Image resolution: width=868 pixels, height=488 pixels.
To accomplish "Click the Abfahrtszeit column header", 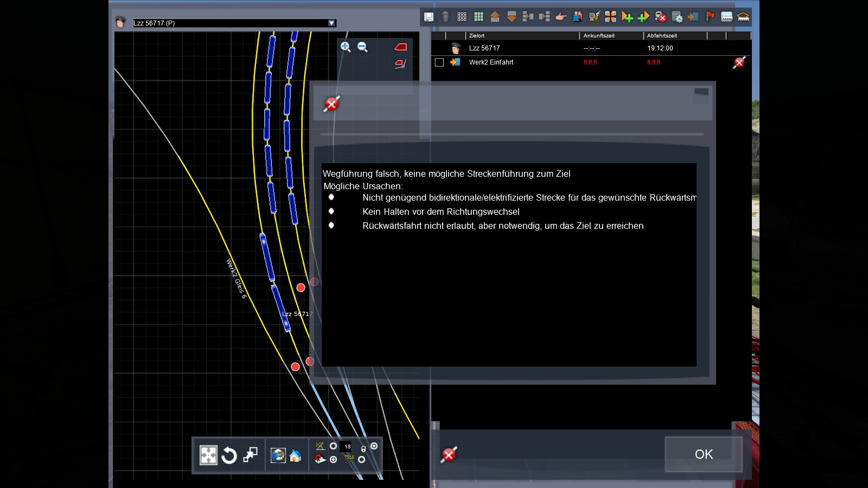I will coord(662,36).
